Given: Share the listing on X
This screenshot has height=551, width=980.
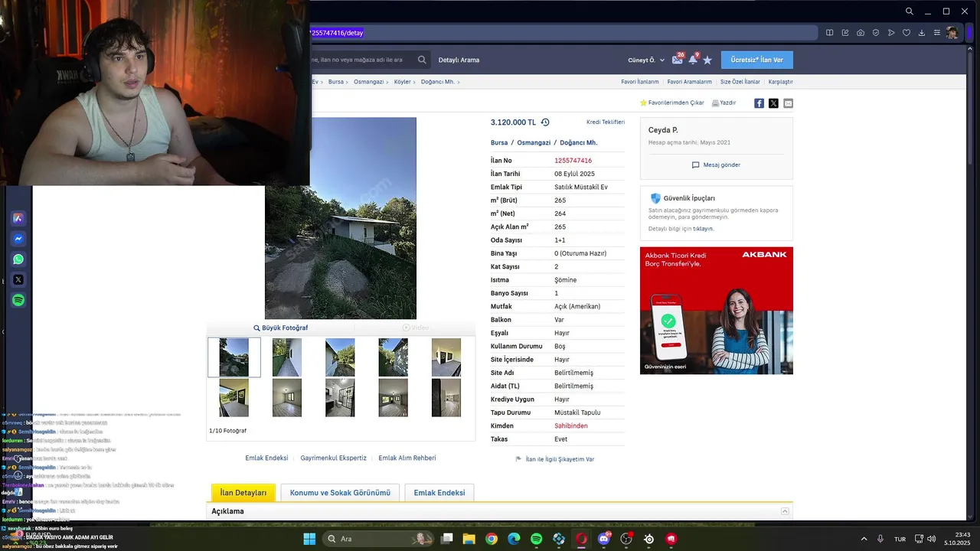Looking at the screenshot, I should (x=773, y=103).
